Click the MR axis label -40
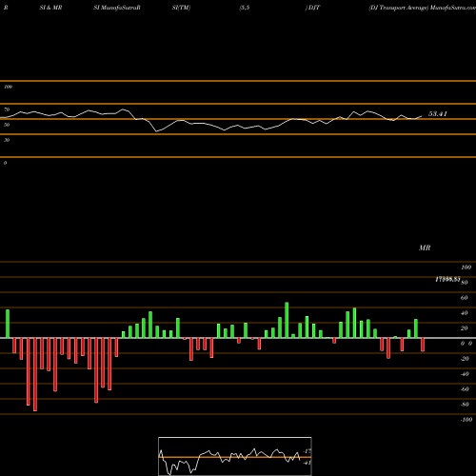The image size is (476, 476). coord(465,374)
